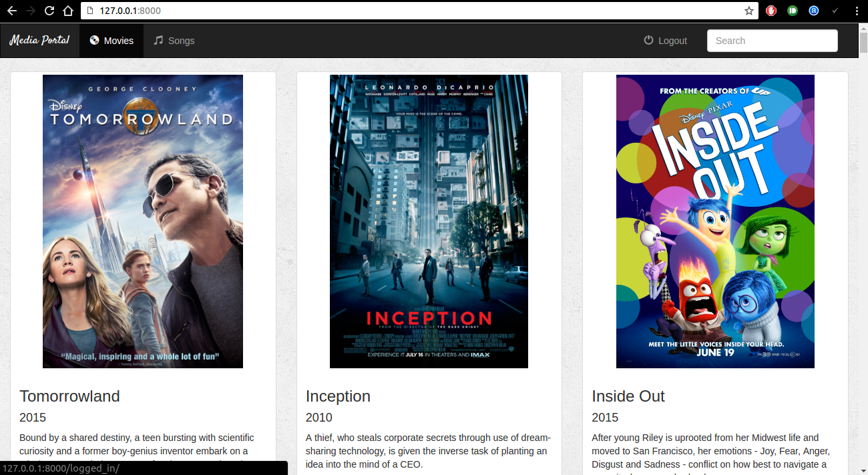Go to browser home icon
Image resolution: width=868 pixels, height=475 pixels.
[x=67, y=11]
